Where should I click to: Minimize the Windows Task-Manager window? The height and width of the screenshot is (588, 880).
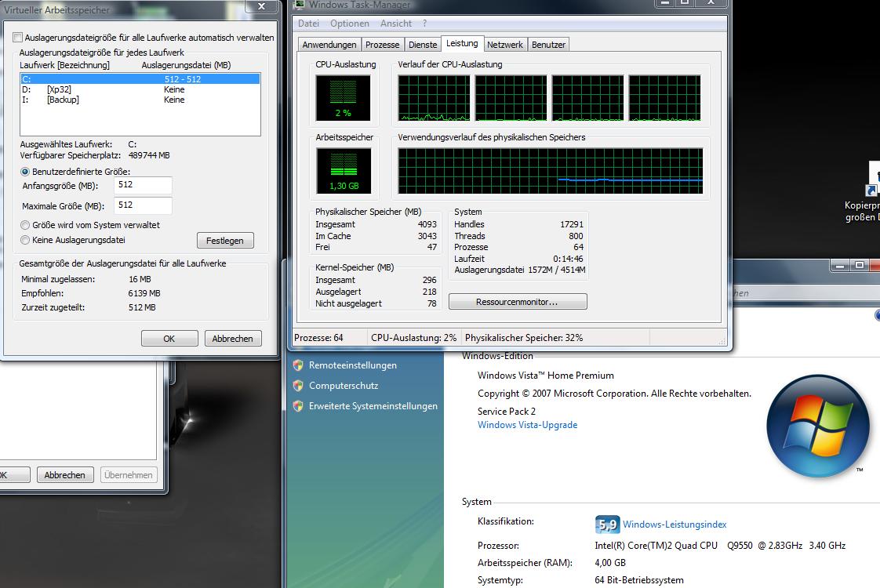665,3
